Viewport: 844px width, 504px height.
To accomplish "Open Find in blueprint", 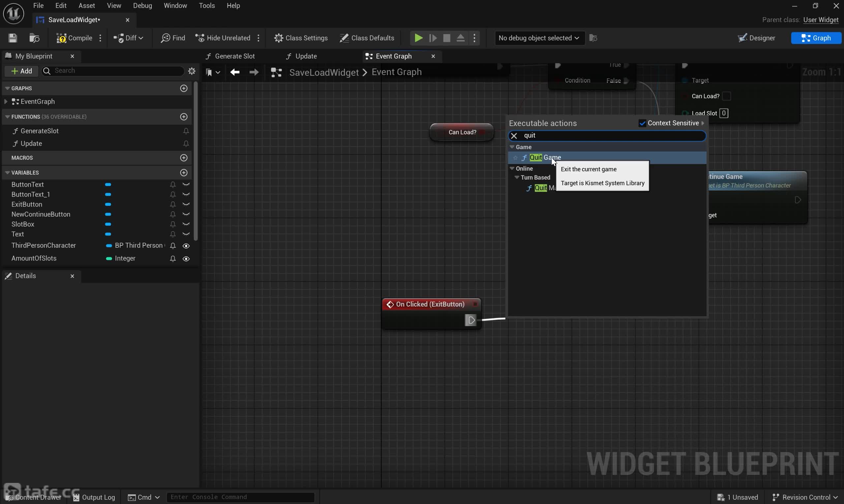I will [173, 38].
